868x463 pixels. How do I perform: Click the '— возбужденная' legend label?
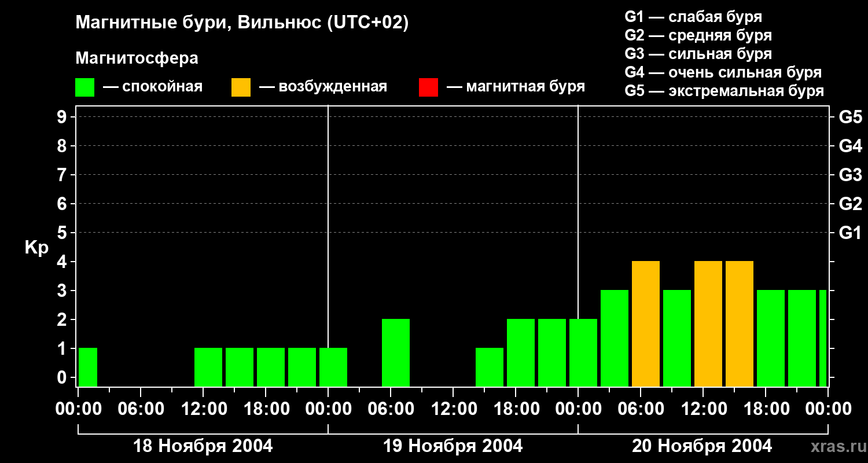[x=323, y=87]
